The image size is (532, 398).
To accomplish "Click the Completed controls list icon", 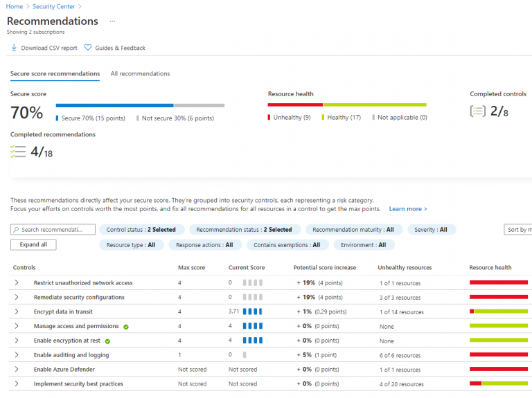I will point(478,111).
